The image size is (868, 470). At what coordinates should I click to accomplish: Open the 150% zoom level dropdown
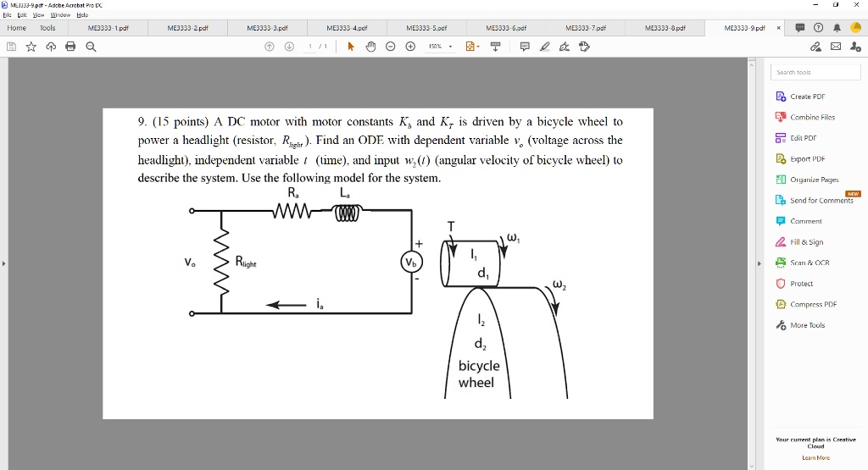(441, 47)
